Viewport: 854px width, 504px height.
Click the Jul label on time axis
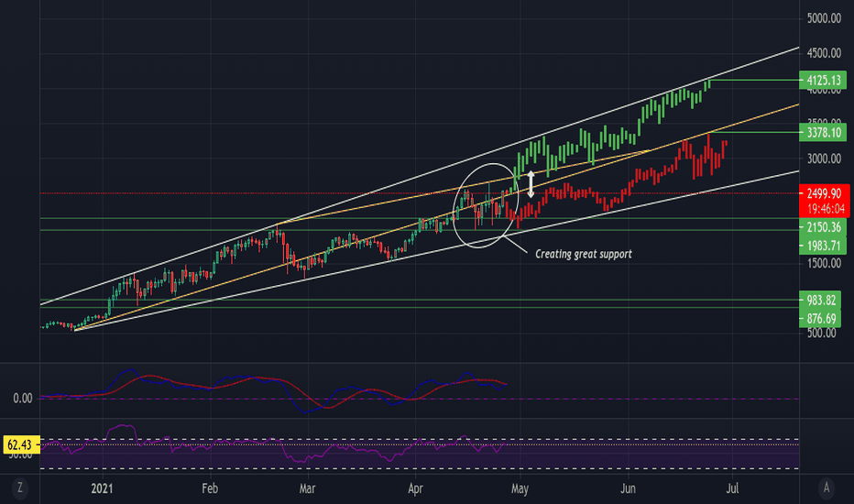[732, 488]
